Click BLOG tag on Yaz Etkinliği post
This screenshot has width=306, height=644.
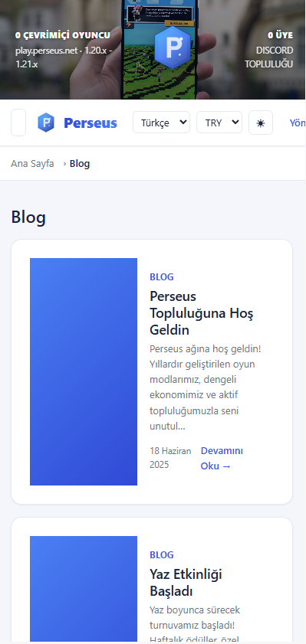[x=162, y=555]
